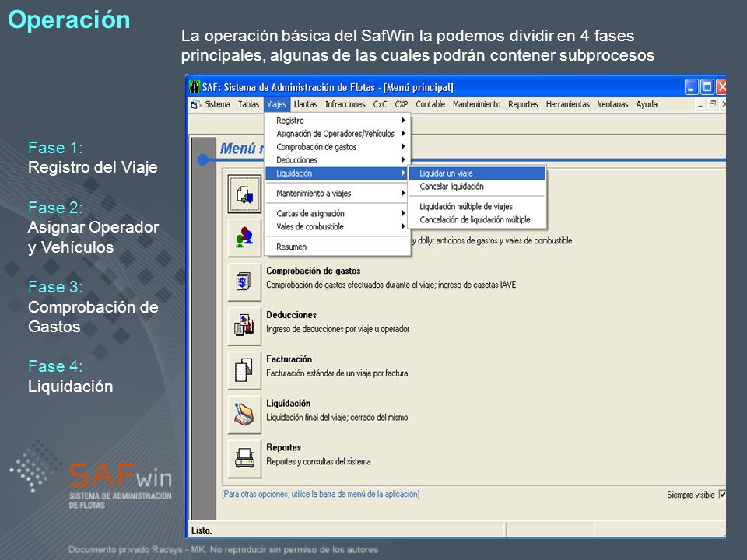The image size is (747, 560).
Task: Click the SAF road icon in title bar
Action: [x=195, y=86]
